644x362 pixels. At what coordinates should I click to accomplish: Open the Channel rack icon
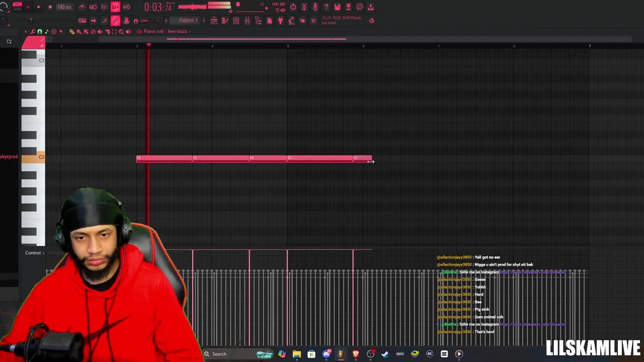point(236,21)
